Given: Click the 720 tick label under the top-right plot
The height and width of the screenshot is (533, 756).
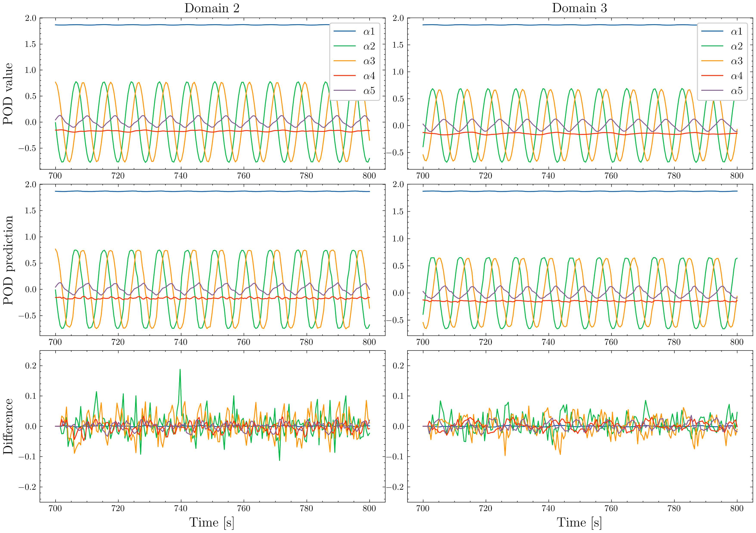Looking at the screenshot, I should 485,176.
